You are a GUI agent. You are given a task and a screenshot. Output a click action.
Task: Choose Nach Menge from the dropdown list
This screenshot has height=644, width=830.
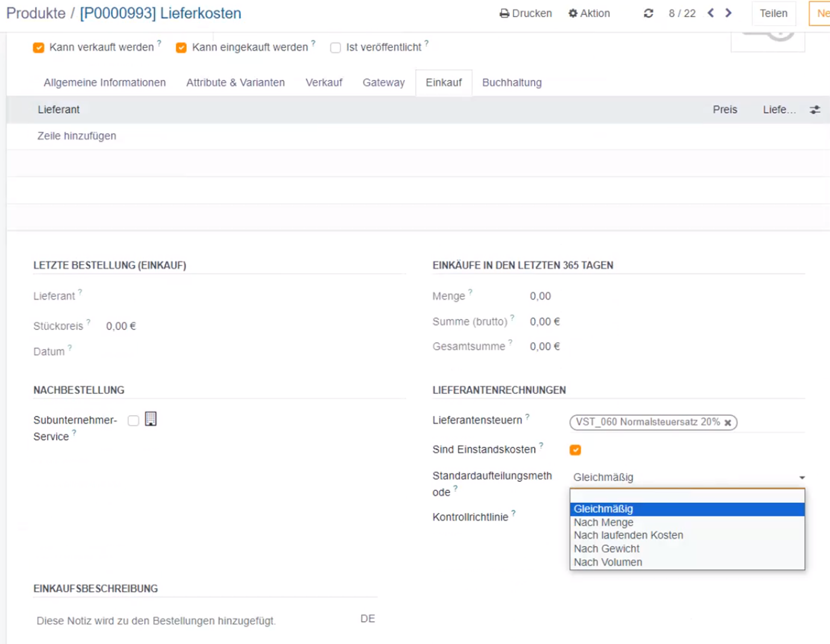[603, 522]
